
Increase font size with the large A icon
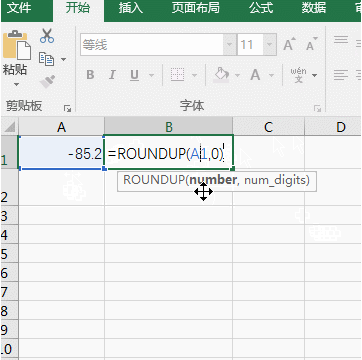pos(289,44)
